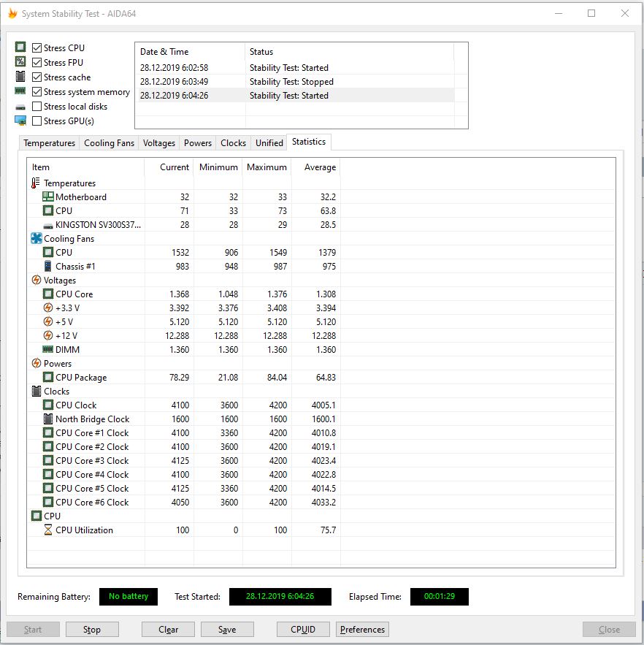Click the disk drive icon beside Stress local disks

pyautogui.click(x=20, y=107)
